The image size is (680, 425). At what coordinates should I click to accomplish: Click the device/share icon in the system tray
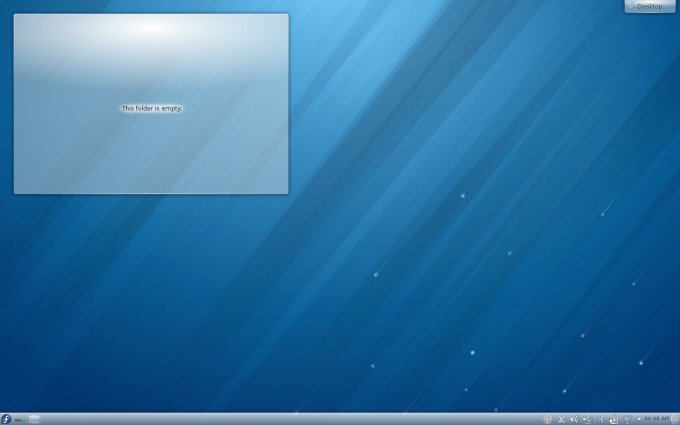(x=587, y=419)
